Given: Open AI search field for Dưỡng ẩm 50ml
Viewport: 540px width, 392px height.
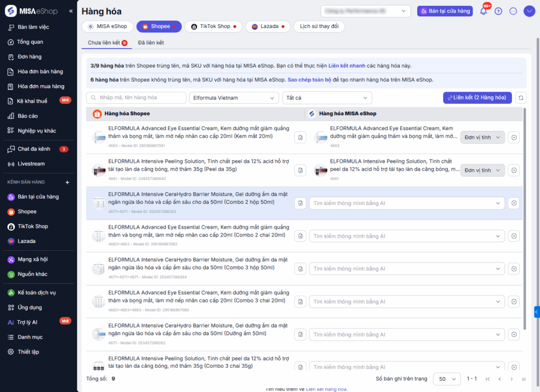Looking at the screenshot, I should pyautogui.click(x=407, y=335).
